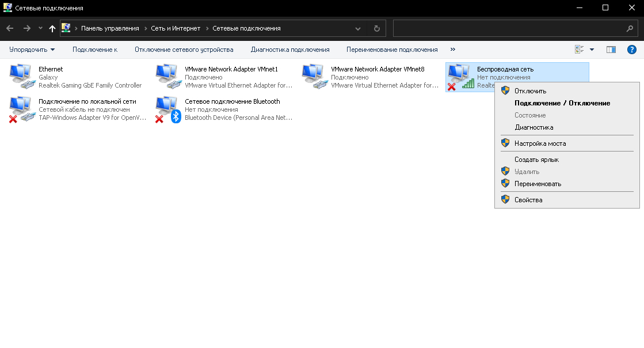Viewport: 644px width, 348px height.
Task: Click into the search input field
Action: click(x=508, y=28)
